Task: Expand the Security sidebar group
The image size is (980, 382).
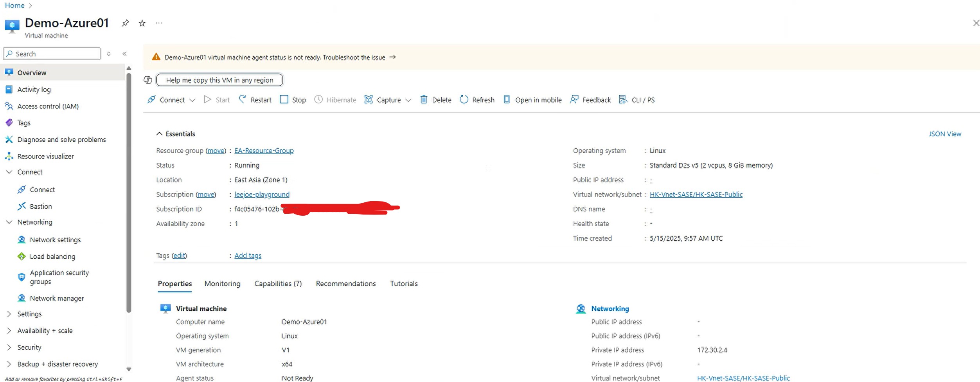Action: 9,347
